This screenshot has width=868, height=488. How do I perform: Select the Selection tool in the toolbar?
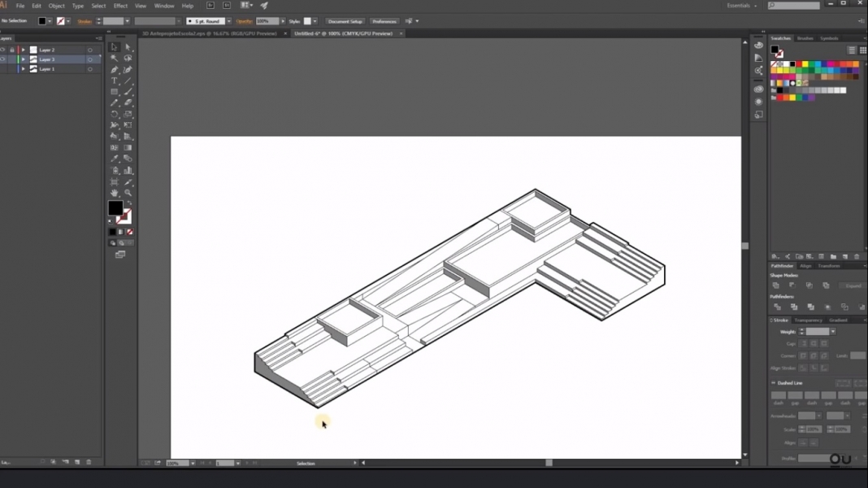pyautogui.click(x=115, y=48)
